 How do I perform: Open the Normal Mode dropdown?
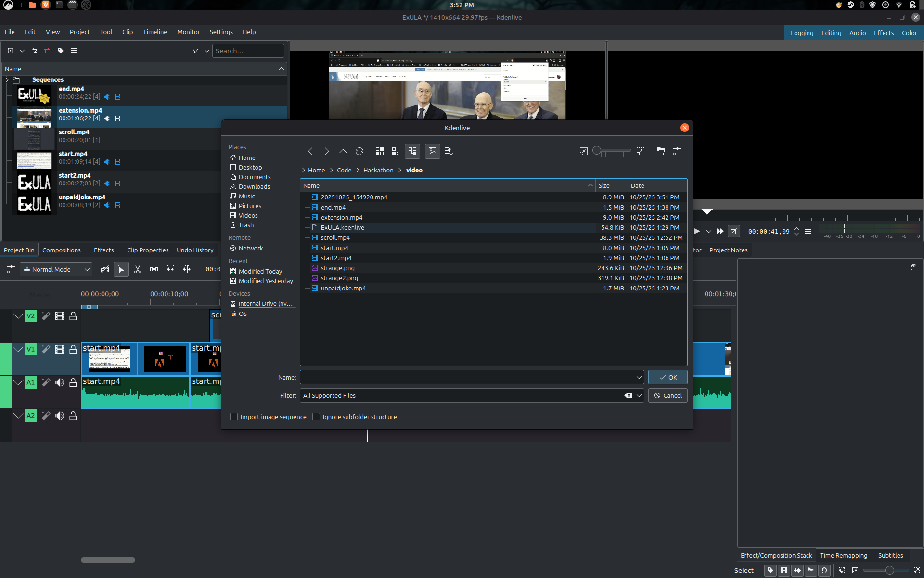tap(56, 269)
